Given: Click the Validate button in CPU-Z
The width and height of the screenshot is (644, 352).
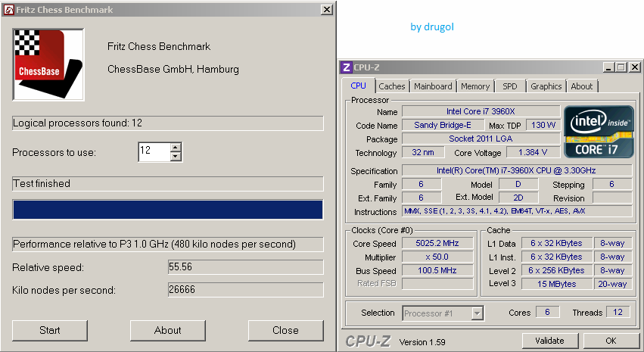Looking at the screenshot, I should click(x=549, y=341).
